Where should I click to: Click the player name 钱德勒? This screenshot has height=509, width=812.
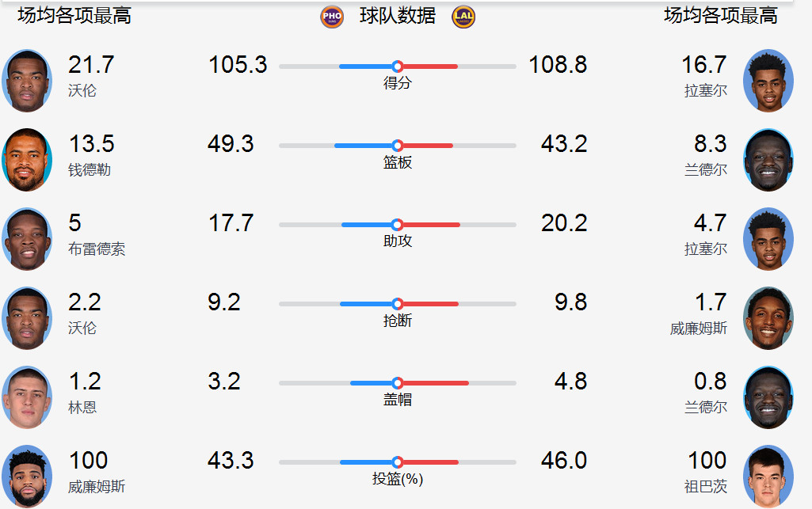click(90, 169)
